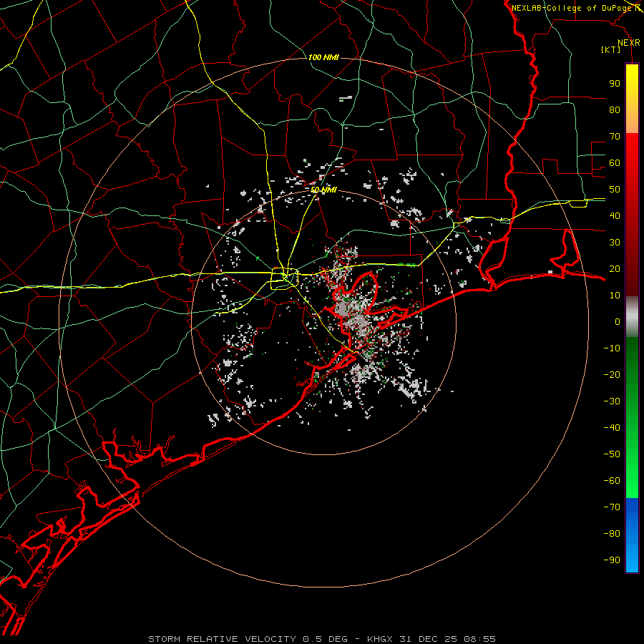Click the positive 10 scale value
The height and width of the screenshot is (644, 644).
[615, 296]
